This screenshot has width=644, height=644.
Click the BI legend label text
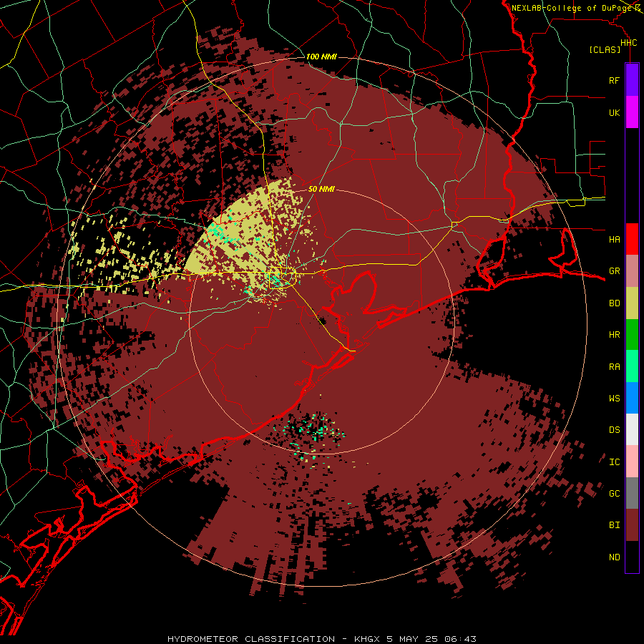614,525
